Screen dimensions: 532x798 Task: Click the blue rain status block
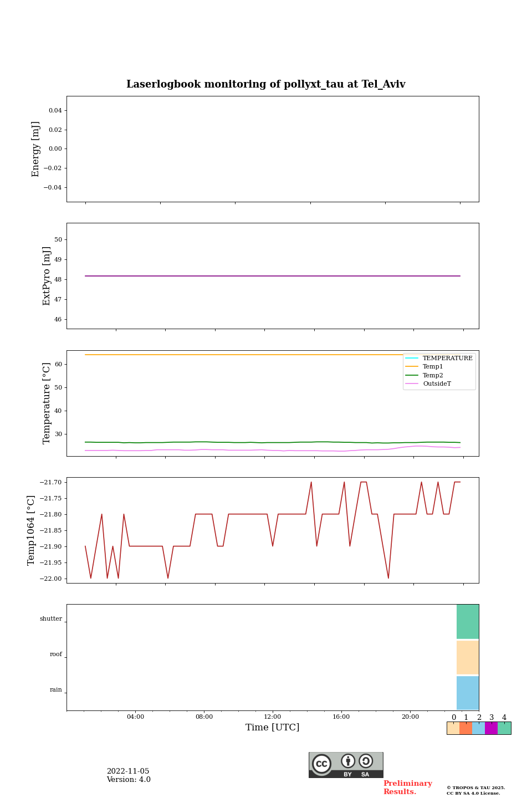coord(468,693)
